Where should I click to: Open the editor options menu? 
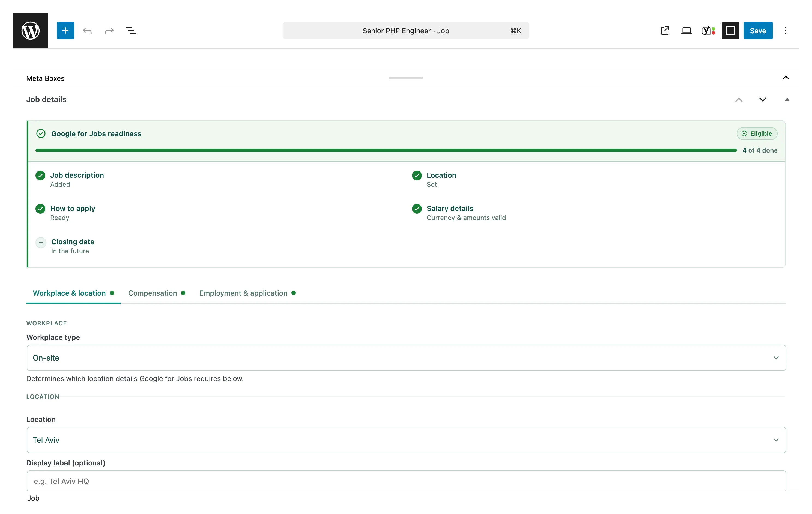pos(786,31)
